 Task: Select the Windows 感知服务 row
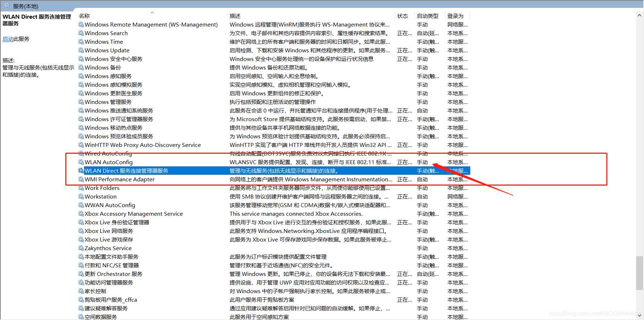274,76
